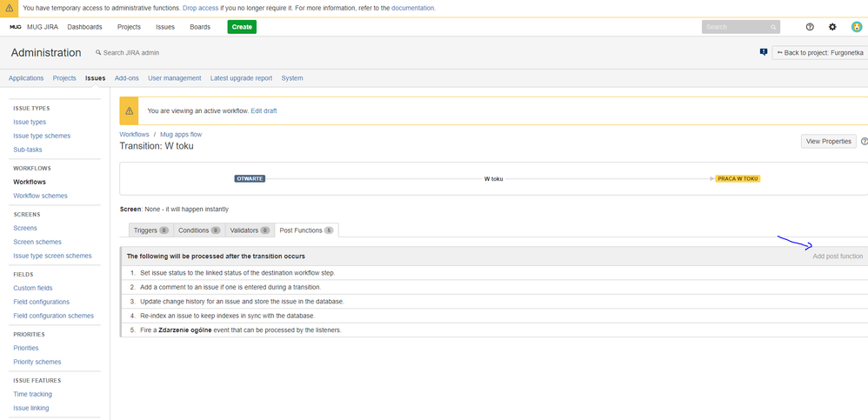Open Screens in sidebar
This screenshot has width=868, height=420.
click(x=25, y=228)
